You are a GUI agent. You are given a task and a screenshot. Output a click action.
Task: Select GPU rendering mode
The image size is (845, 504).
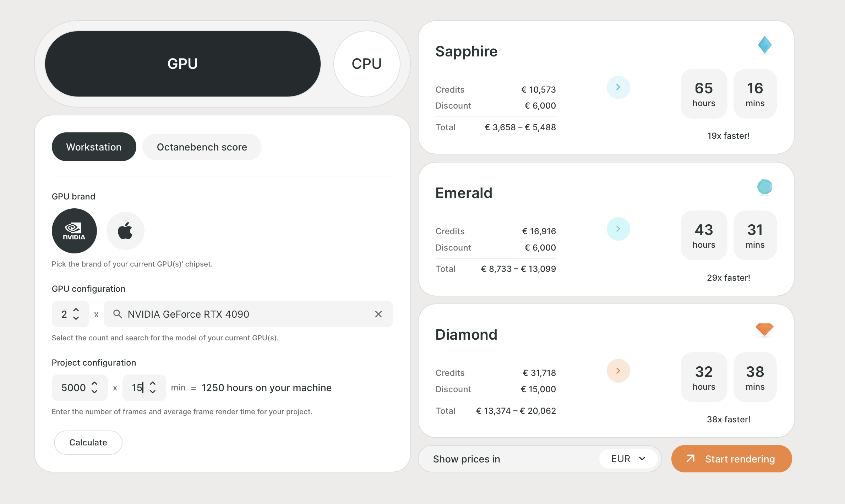pyautogui.click(x=182, y=64)
